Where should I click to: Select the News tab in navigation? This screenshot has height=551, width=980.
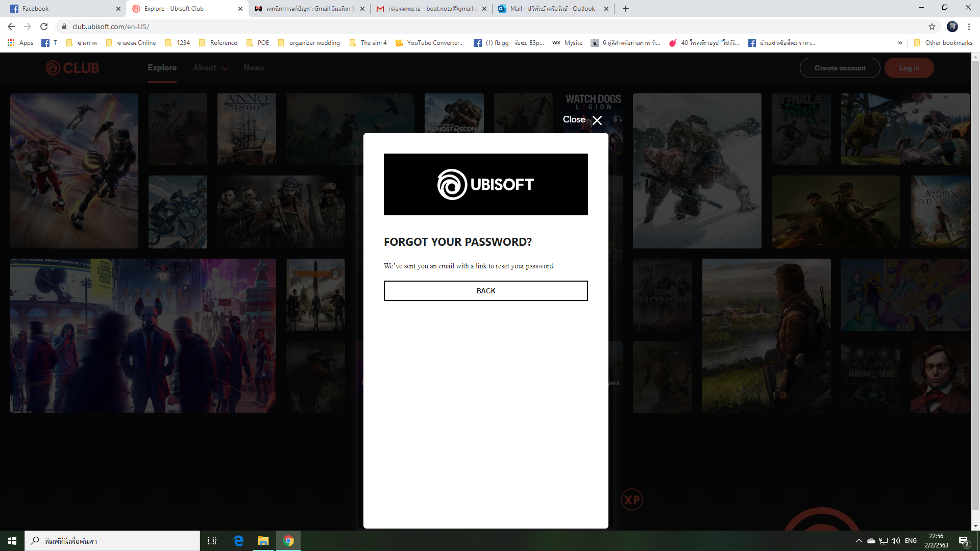[x=254, y=67]
